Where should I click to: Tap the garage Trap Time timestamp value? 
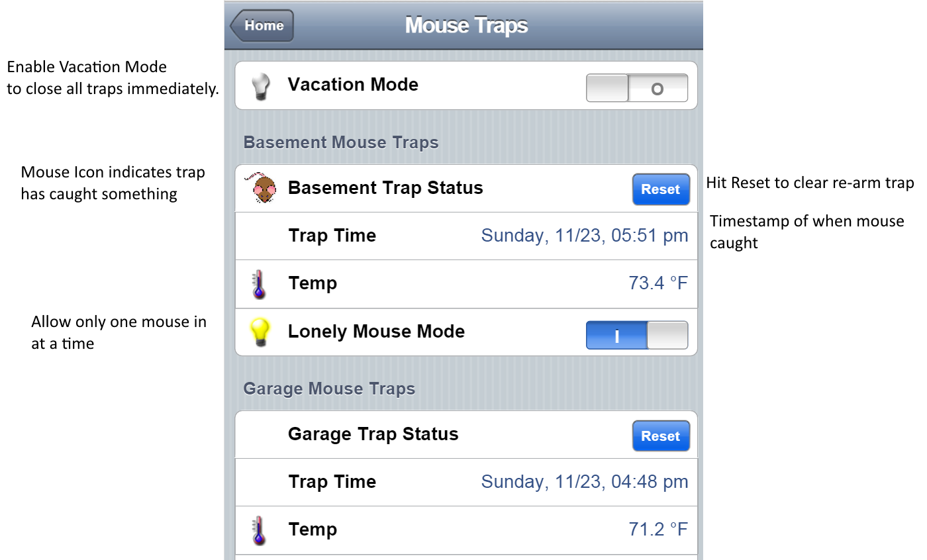pos(584,482)
